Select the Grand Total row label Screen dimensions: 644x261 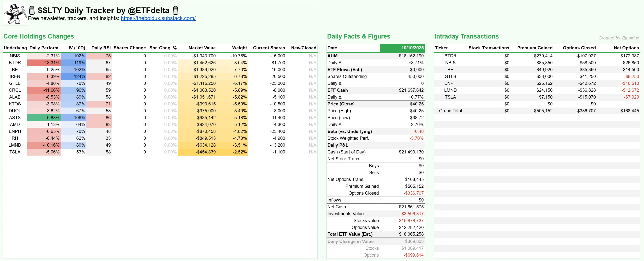[x=450, y=111]
